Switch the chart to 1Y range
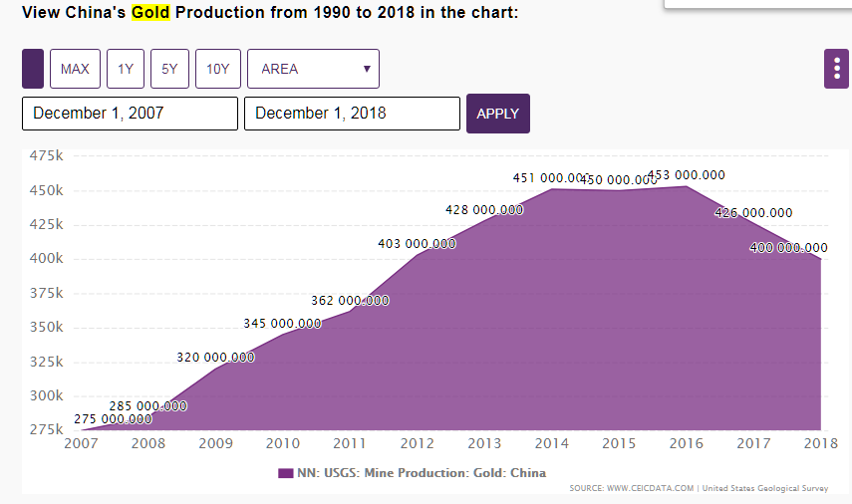 tap(125, 69)
